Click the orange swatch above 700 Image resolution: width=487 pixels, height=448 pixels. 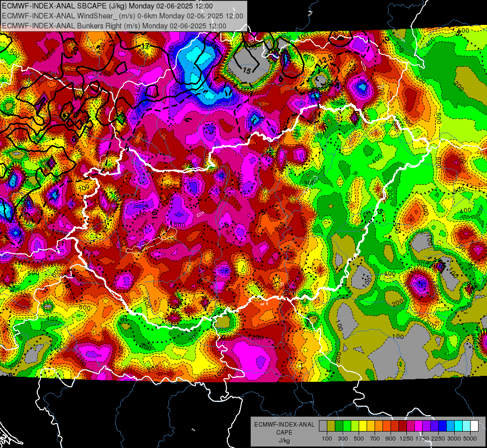pyautogui.click(x=379, y=426)
